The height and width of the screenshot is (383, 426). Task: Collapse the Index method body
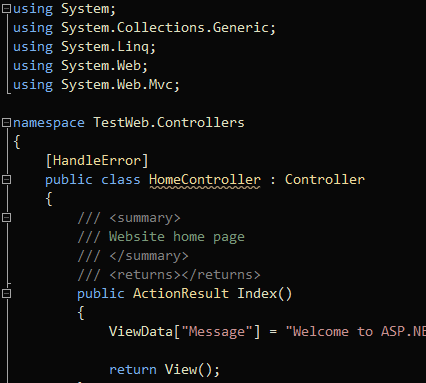(x=6, y=294)
